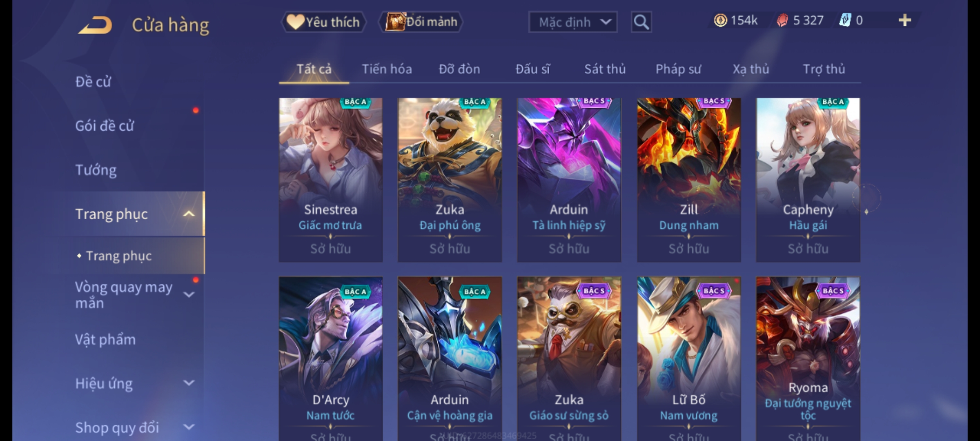The image size is (980, 441).
Task: Open the search magnifier icon
Action: [641, 22]
